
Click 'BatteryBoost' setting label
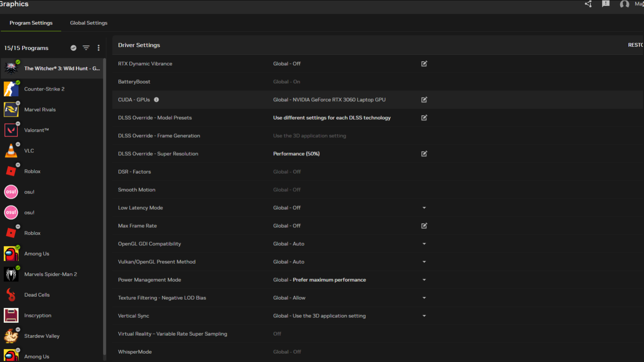[x=134, y=82]
